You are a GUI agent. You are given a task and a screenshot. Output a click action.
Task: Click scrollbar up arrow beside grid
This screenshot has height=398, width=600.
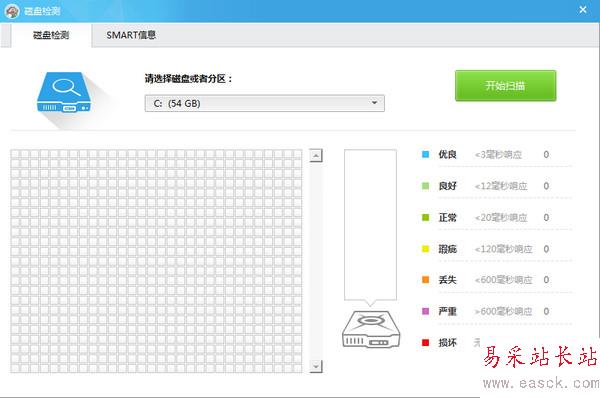(316, 156)
